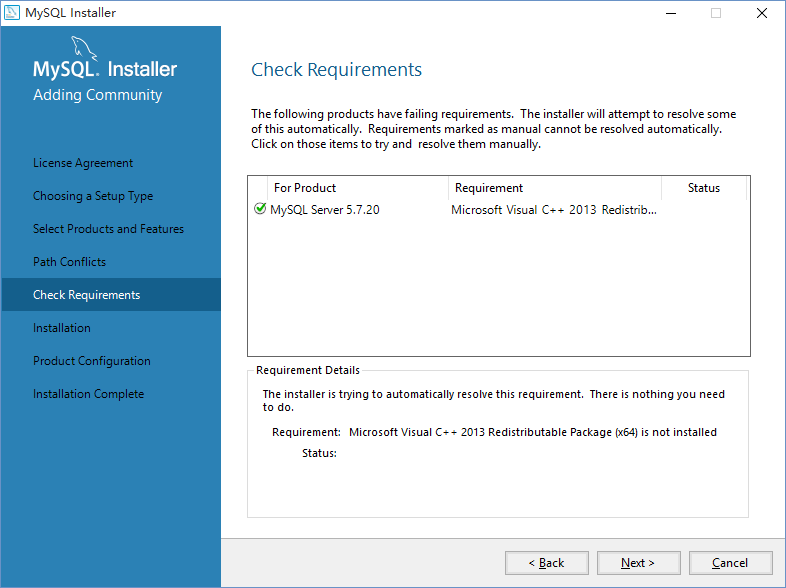Screen dimensions: 786x588
Task: Go to Choosing a Setup Type step
Action: [x=93, y=196]
